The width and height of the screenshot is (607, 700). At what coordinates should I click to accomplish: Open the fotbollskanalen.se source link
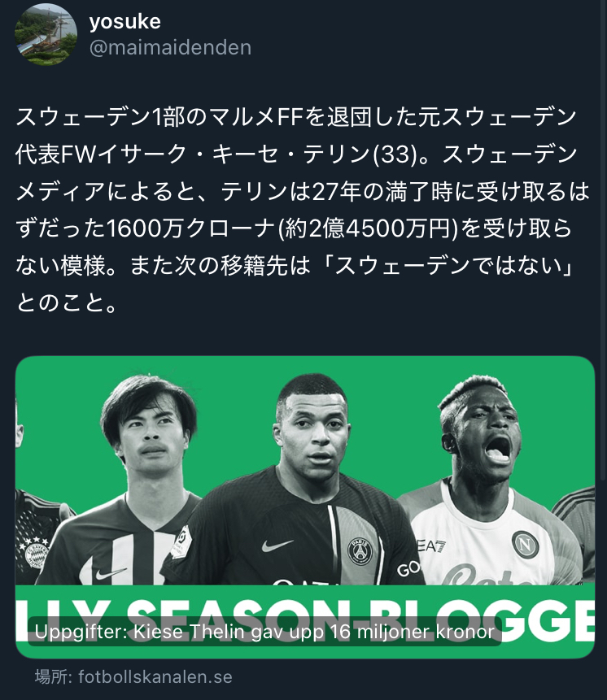tap(155, 676)
